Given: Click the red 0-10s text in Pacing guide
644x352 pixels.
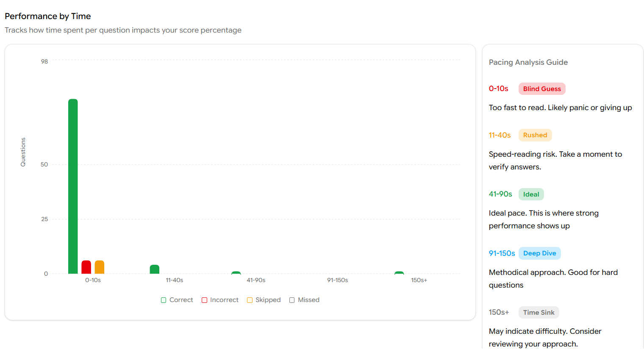Looking at the screenshot, I should 499,89.
